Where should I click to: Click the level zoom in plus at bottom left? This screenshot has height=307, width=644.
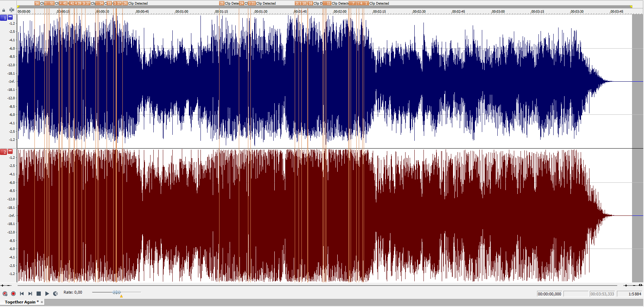point(2,286)
